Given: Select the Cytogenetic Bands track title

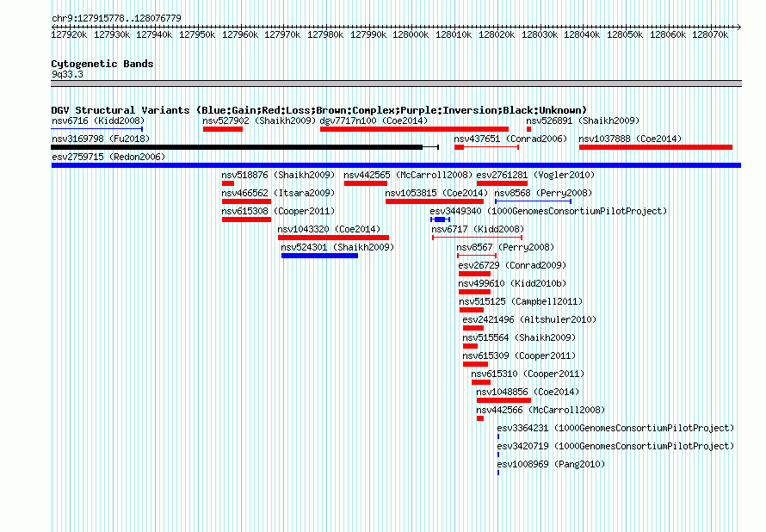Looking at the screenshot, I should click(x=102, y=64).
